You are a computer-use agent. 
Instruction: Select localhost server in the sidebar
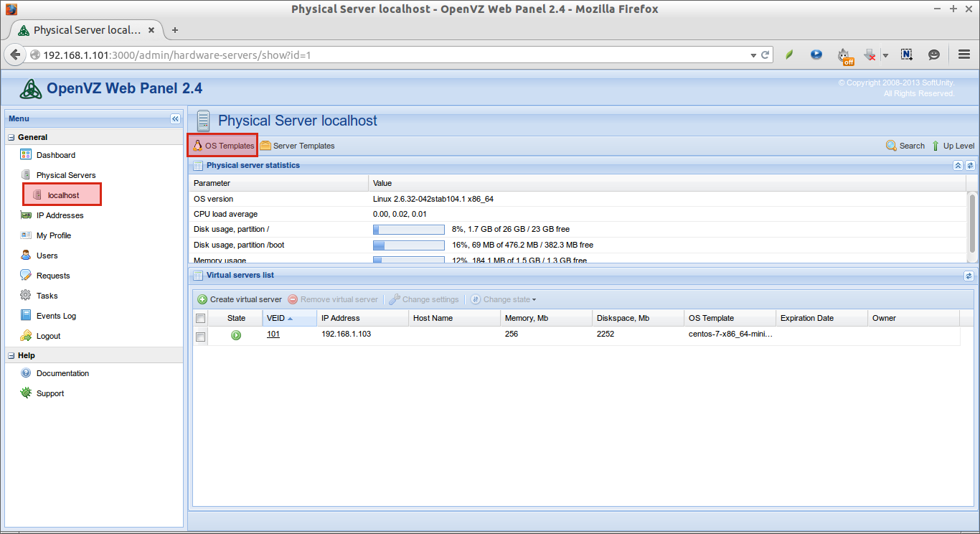click(x=62, y=195)
